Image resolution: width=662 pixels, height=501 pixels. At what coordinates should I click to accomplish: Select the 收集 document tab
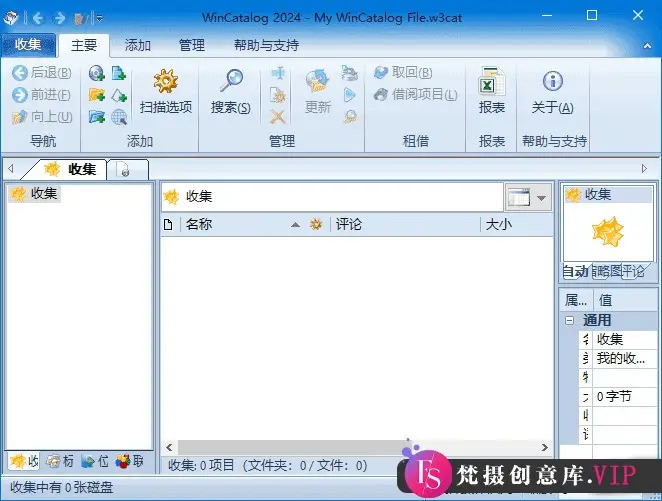coord(70,169)
